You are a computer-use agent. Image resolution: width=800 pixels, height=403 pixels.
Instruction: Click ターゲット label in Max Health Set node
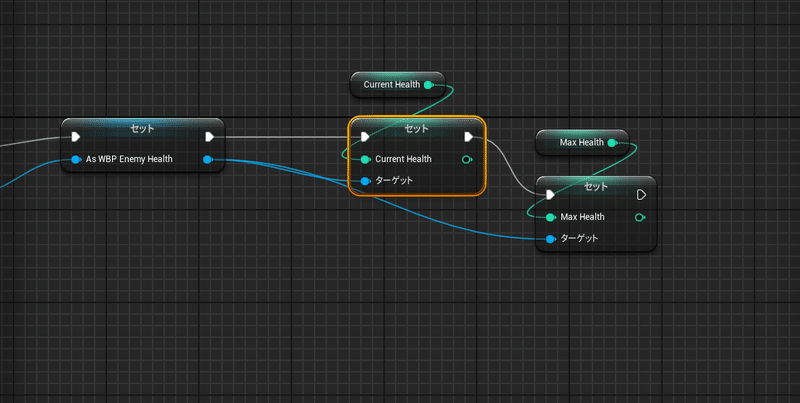click(x=579, y=238)
